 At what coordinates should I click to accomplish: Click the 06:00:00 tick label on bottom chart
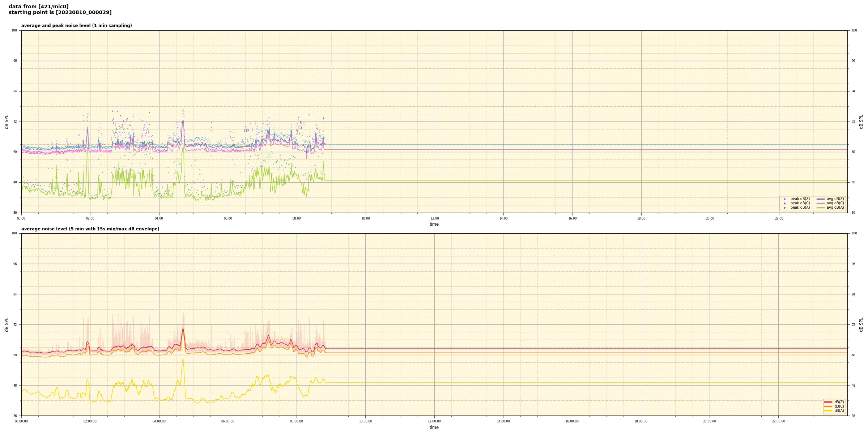228,421
